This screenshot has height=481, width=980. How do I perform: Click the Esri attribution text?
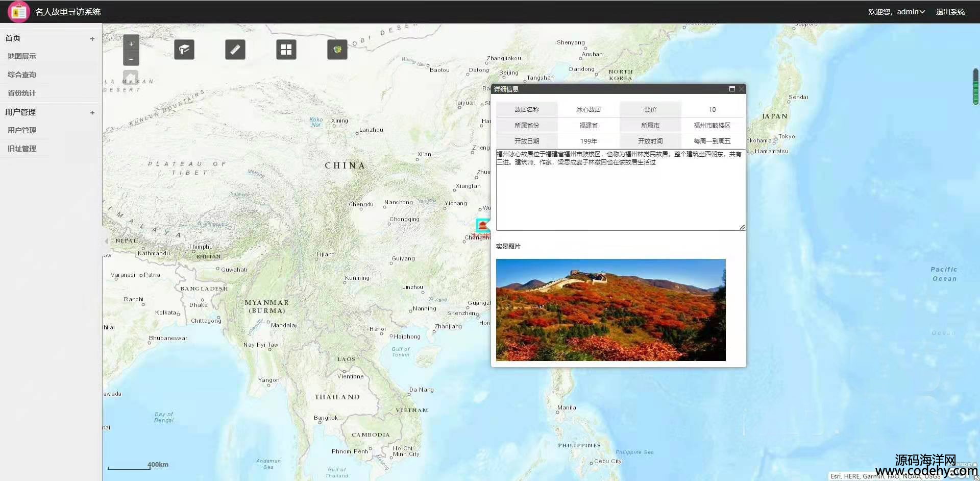coord(886,476)
